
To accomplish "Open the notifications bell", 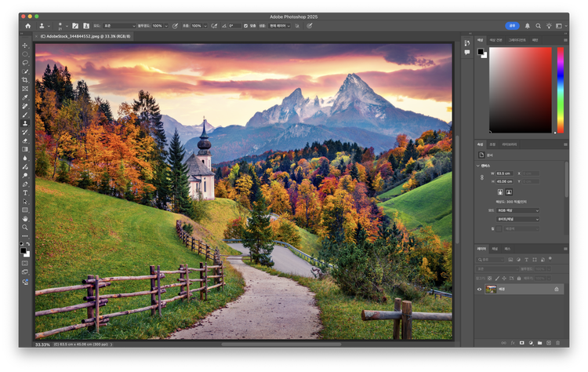I will 528,26.
